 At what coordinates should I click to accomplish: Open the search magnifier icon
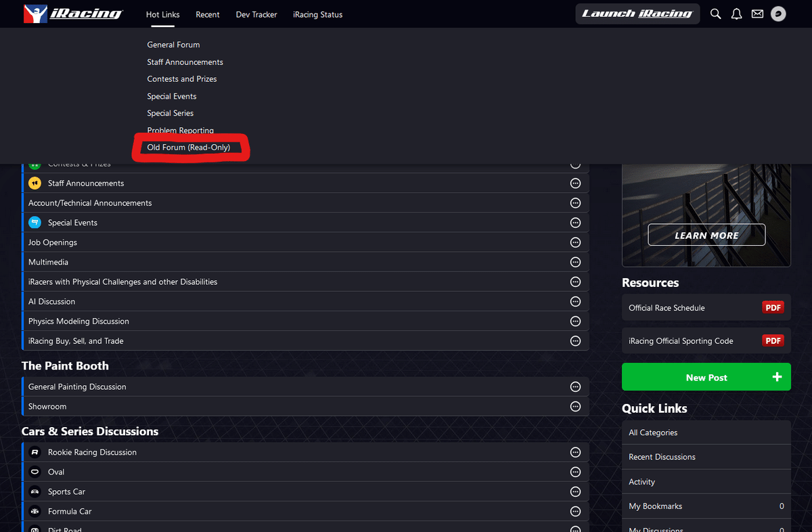[715, 14]
